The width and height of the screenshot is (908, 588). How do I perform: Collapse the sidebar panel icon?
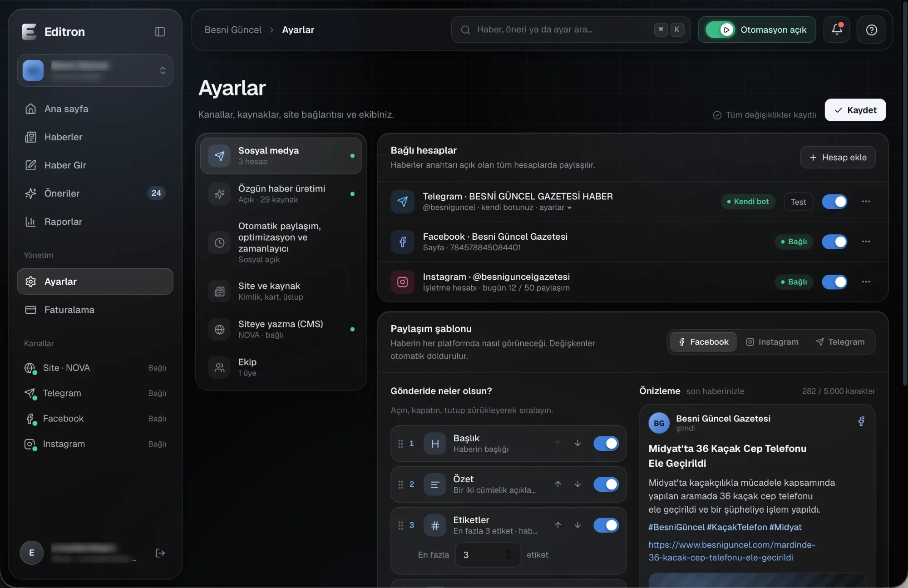[x=160, y=32]
